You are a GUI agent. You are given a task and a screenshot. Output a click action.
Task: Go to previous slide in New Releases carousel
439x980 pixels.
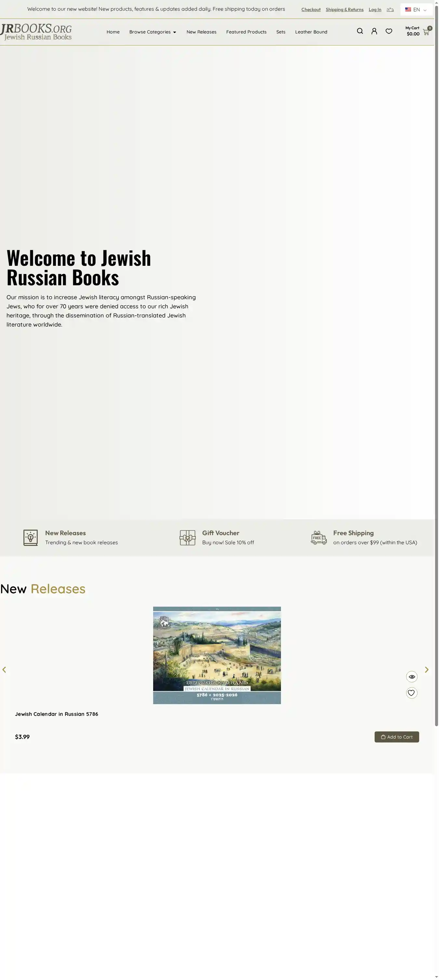pyautogui.click(x=4, y=670)
